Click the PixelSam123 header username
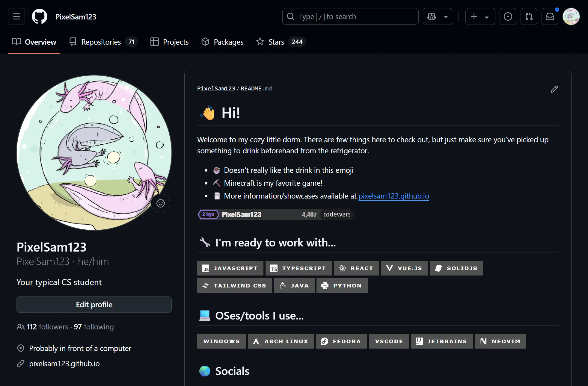 pyautogui.click(x=76, y=17)
